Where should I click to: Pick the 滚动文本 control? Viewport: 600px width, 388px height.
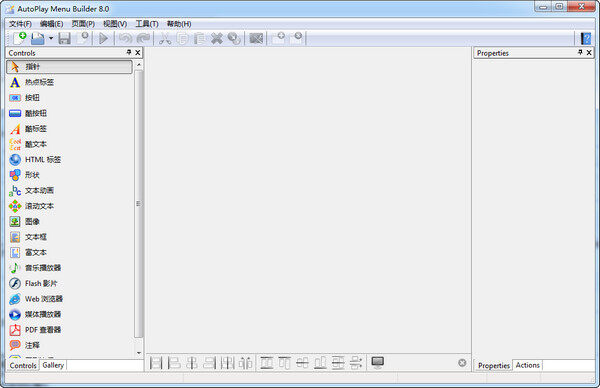[x=69, y=206]
